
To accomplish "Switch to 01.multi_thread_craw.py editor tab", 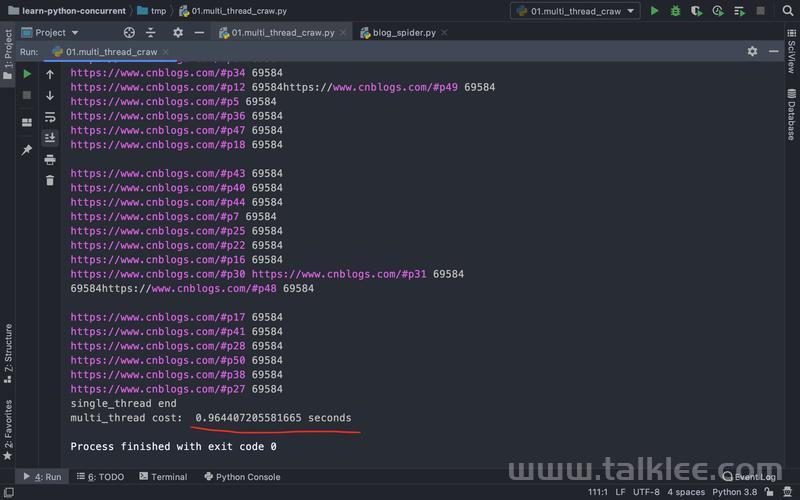I will pos(283,33).
